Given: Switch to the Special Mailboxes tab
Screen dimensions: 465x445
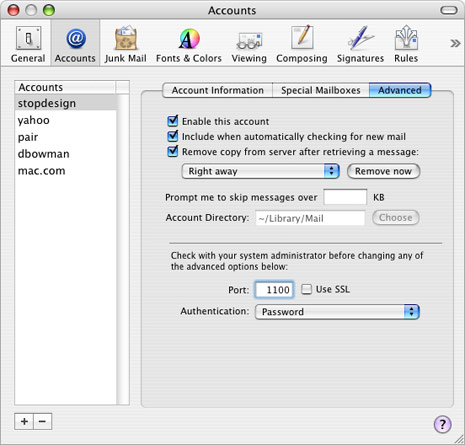Looking at the screenshot, I should [321, 90].
